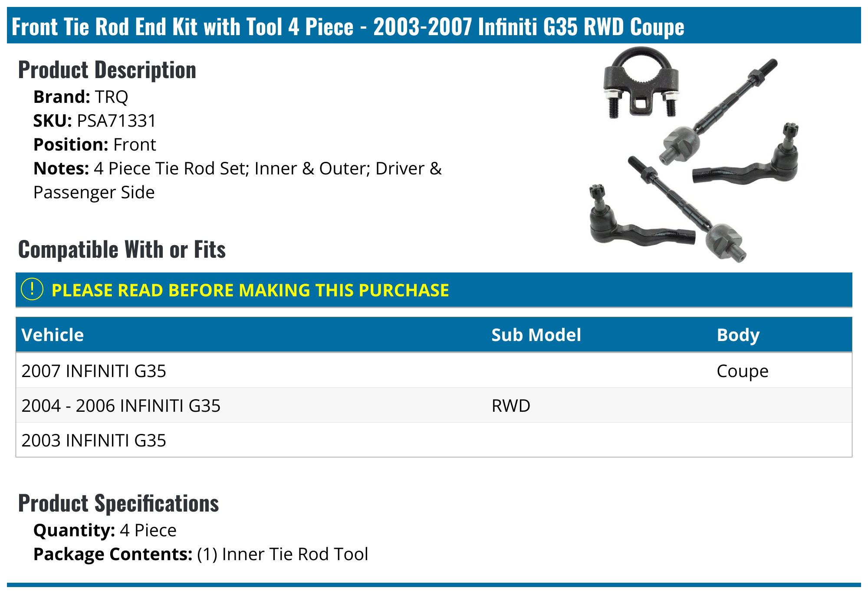The image size is (868, 594).
Task: Select the 2003 INFINITI G35 row
Action: 94,440
